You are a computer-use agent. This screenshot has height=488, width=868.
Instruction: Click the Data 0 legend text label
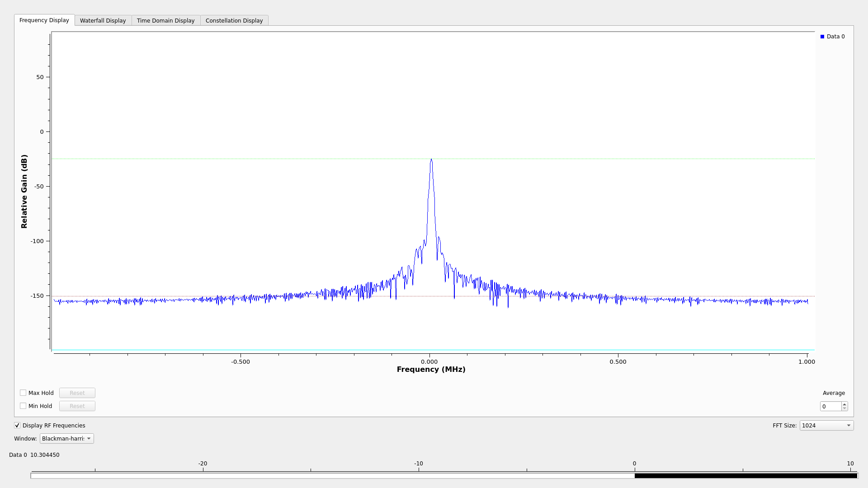[835, 37]
